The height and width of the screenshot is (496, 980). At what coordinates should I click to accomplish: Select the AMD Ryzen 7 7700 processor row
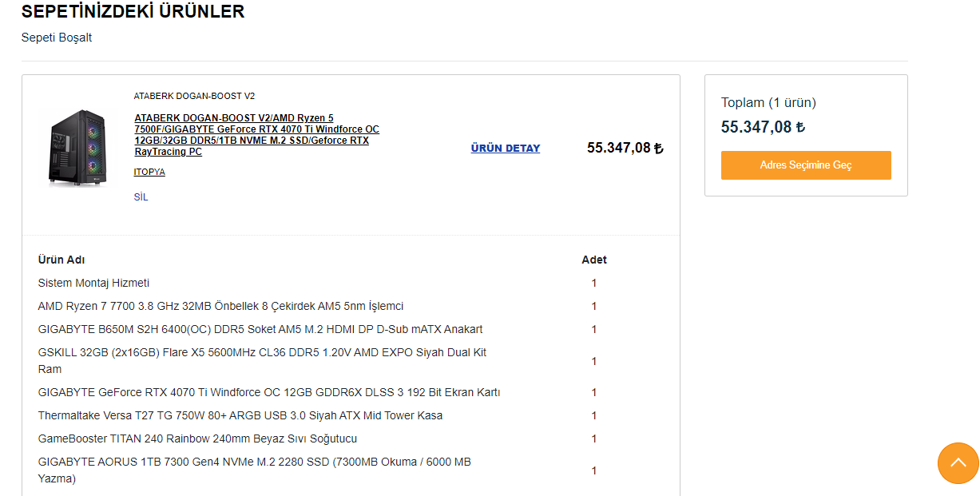pos(220,306)
